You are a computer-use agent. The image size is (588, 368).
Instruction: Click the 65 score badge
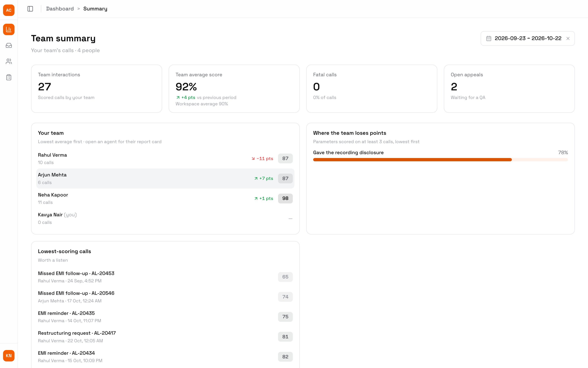click(x=285, y=277)
